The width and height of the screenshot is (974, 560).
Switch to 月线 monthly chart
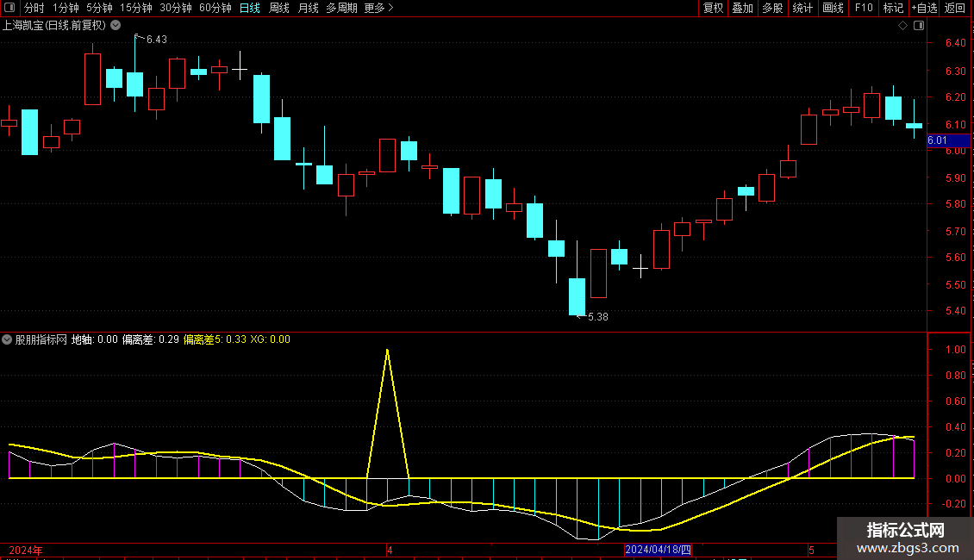308,8
